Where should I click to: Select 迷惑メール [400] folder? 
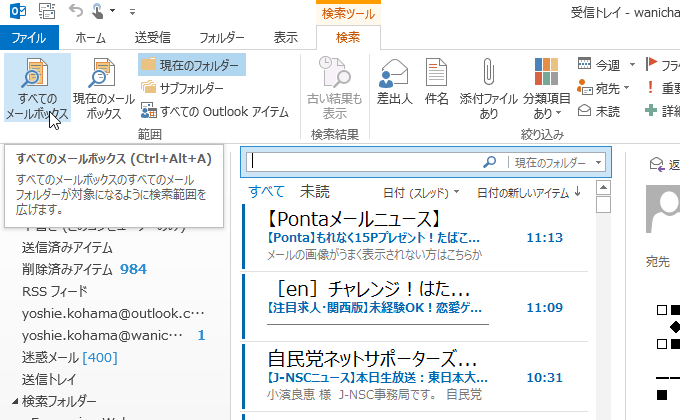[69, 358]
